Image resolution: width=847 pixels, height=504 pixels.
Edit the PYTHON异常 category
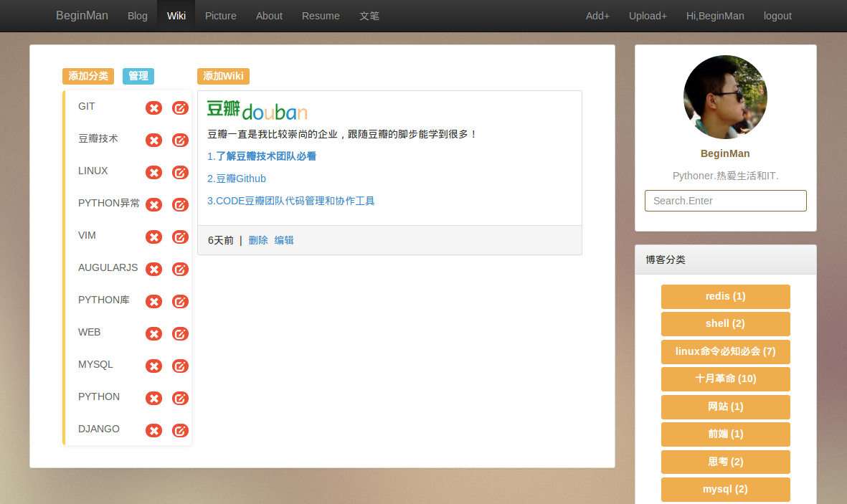point(180,205)
